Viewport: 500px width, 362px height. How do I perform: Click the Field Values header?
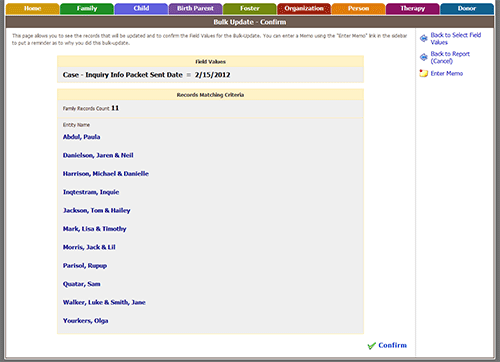point(210,62)
